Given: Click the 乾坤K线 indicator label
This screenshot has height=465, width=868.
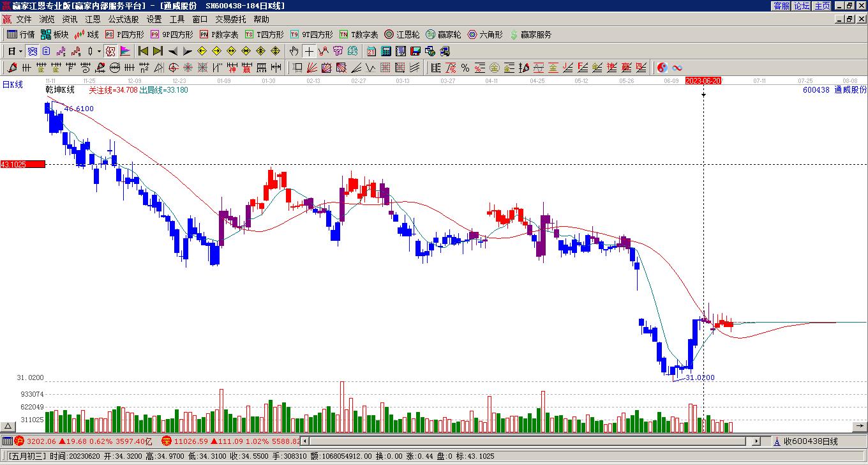Looking at the screenshot, I should click(x=60, y=90).
